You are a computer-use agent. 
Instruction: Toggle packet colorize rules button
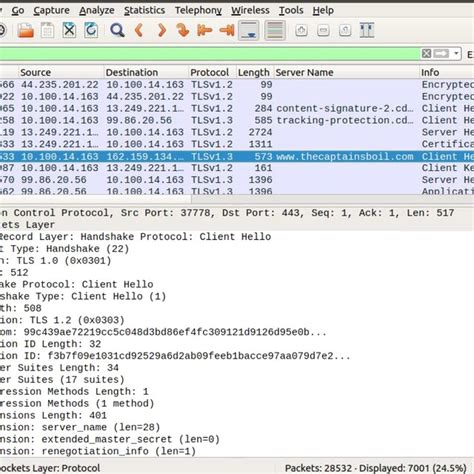275,30
